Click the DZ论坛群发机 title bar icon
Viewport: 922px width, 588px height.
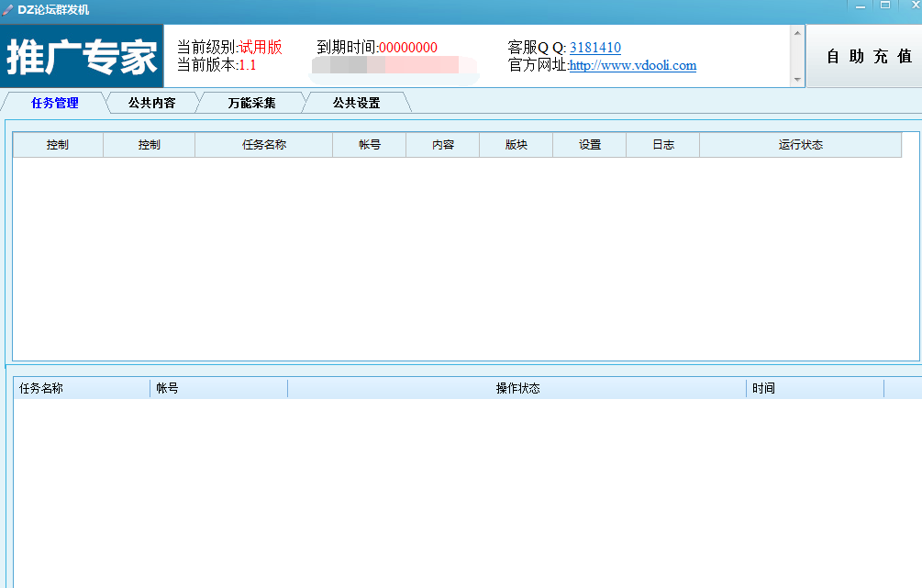[x=9, y=8]
